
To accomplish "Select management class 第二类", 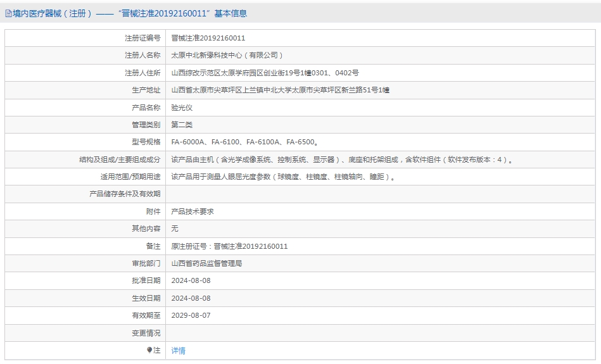I will [x=182, y=125].
